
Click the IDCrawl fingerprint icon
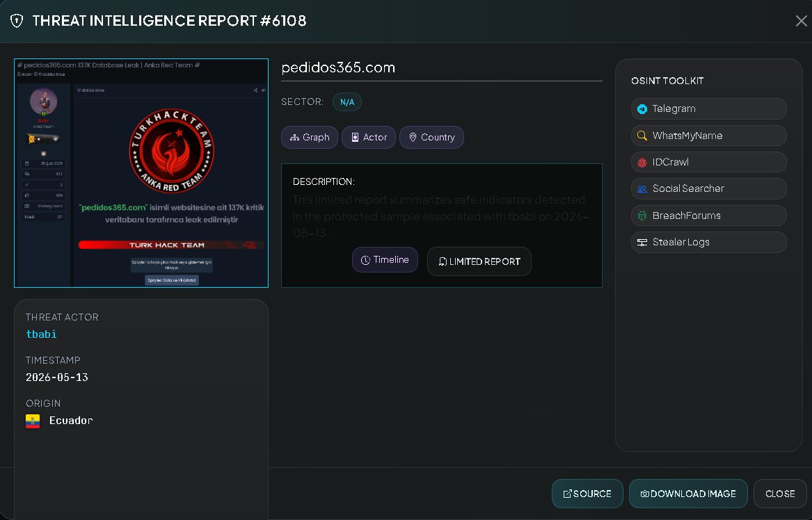(642, 163)
